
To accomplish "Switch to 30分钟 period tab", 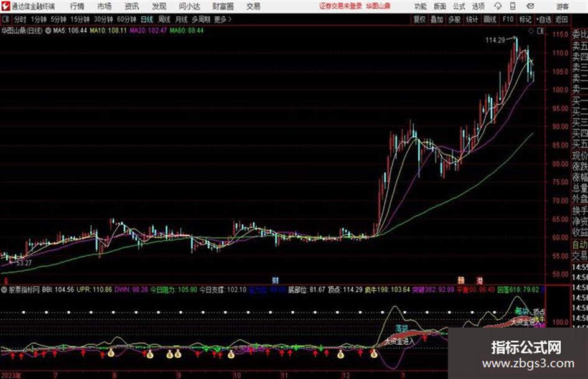I will coord(103,19).
